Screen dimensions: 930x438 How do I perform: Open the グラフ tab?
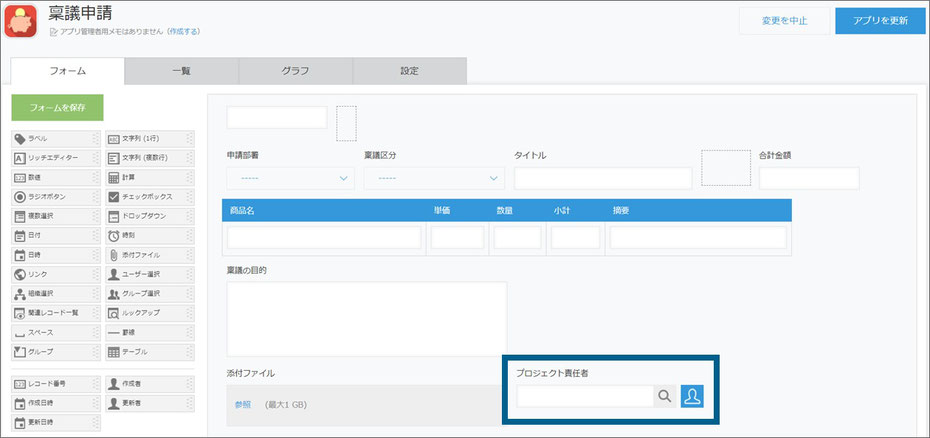pos(295,71)
